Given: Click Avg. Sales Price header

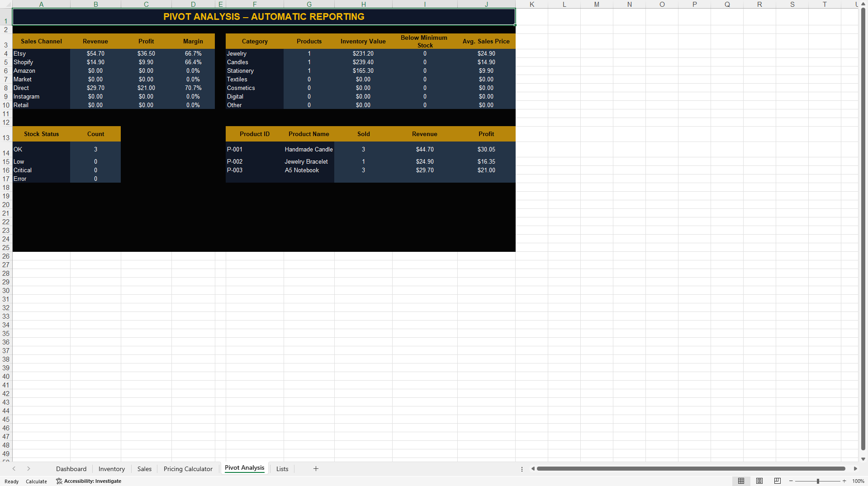Looking at the screenshot, I should coord(486,41).
